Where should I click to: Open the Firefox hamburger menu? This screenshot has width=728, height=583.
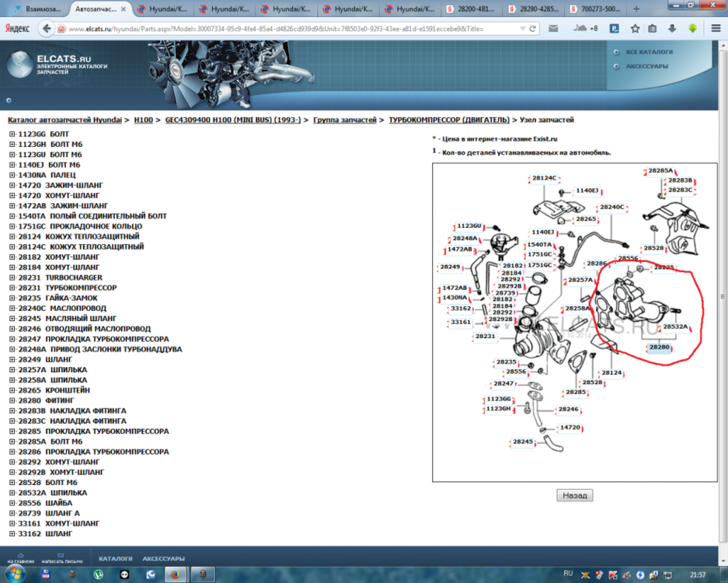click(x=716, y=29)
